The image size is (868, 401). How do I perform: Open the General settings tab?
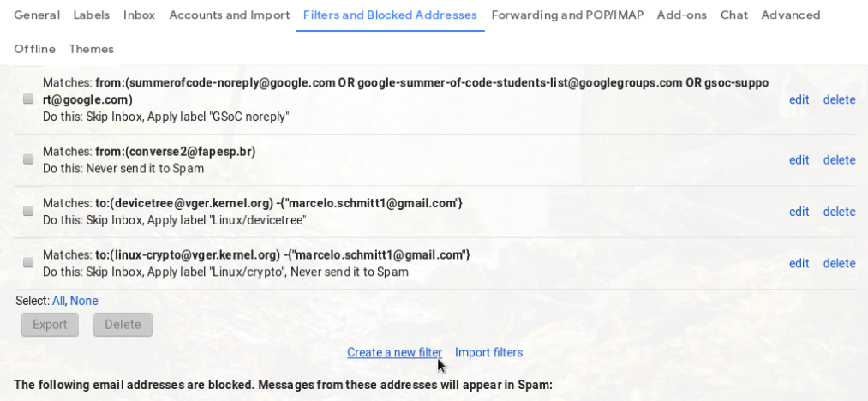pyautogui.click(x=37, y=15)
